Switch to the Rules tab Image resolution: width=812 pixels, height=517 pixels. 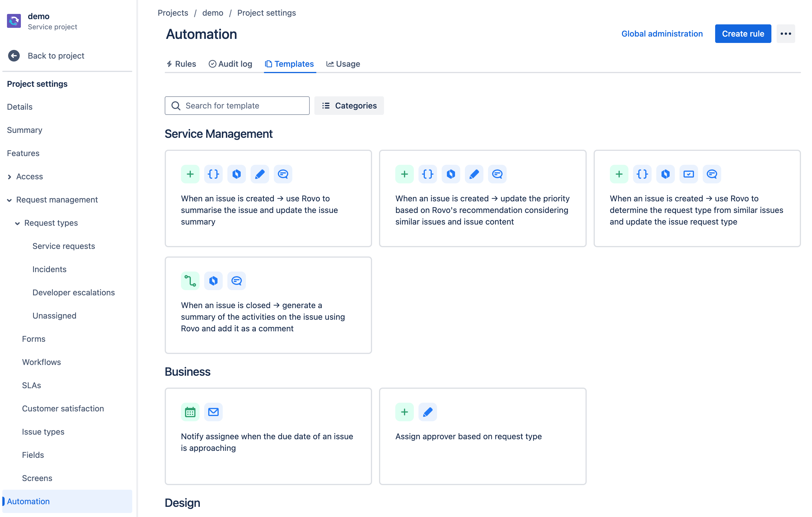click(x=181, y=64)
